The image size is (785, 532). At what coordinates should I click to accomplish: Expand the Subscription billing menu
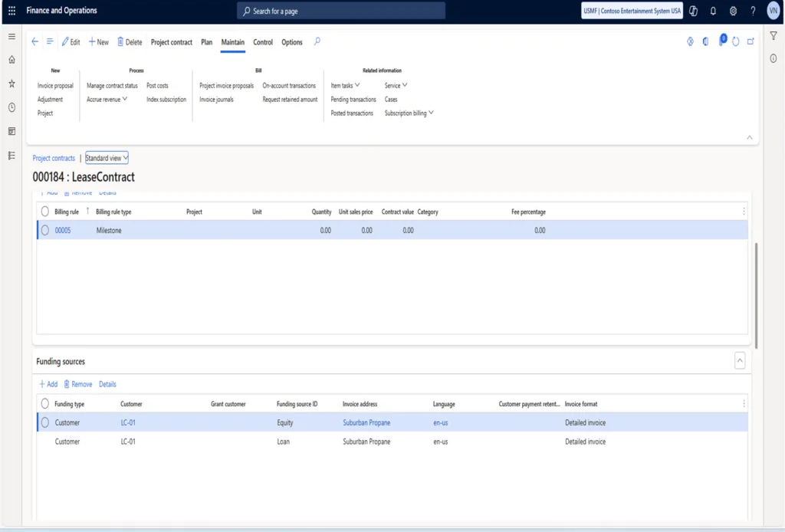tap(409, 113)
